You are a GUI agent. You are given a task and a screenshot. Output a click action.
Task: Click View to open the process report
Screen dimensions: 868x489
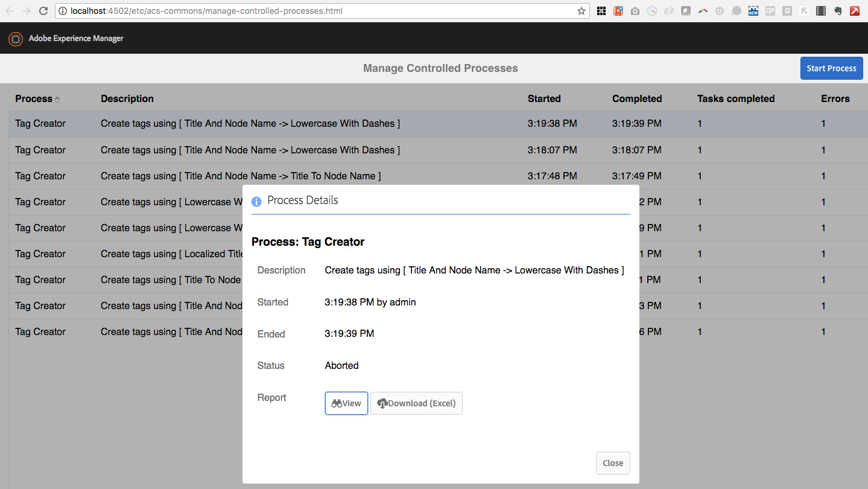(x=346, y=403)
